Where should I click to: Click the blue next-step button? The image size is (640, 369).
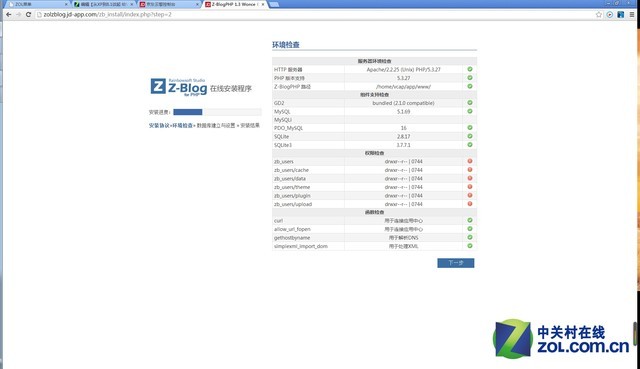[x=456, y=263]
